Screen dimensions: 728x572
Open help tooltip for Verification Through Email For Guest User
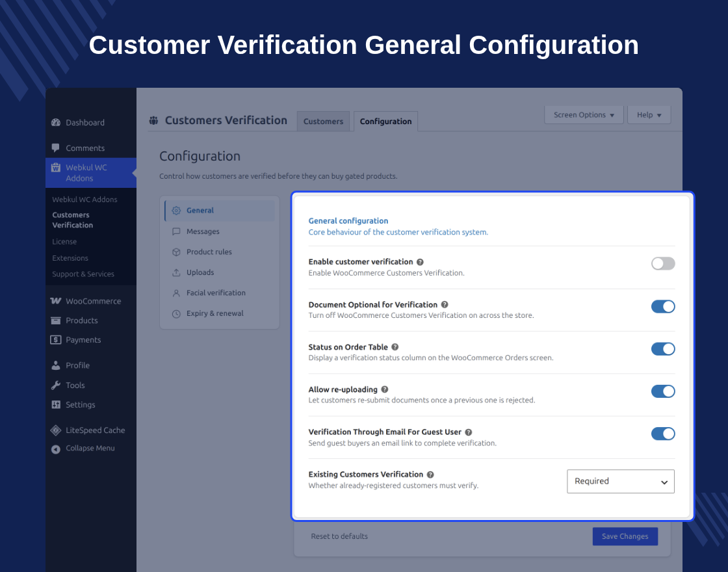click(x=469, y=432)
